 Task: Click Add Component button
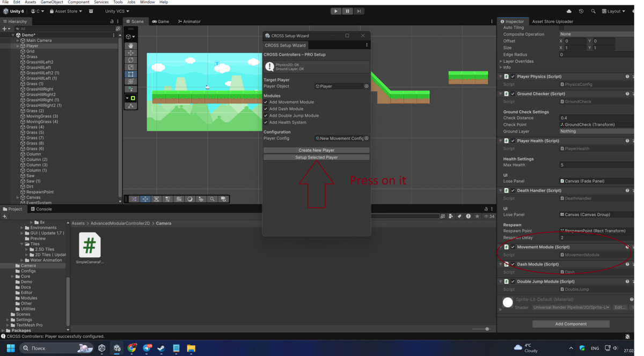coord(570,324)
